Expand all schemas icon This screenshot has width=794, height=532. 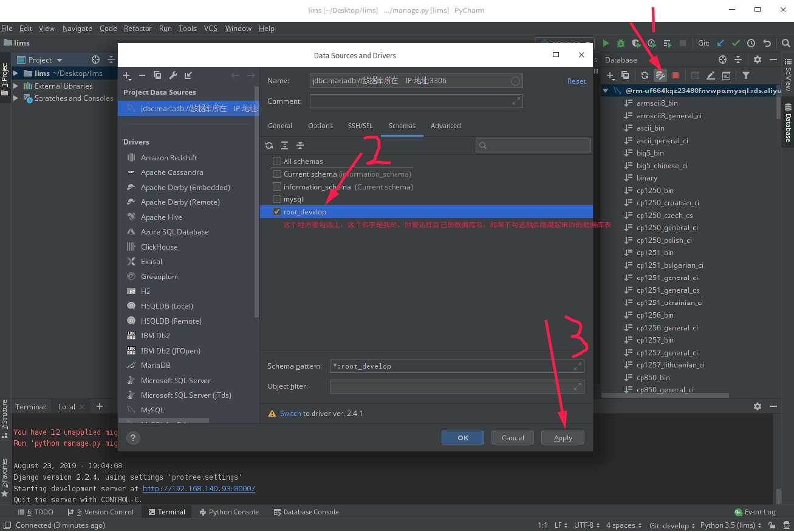coord(284,145)
